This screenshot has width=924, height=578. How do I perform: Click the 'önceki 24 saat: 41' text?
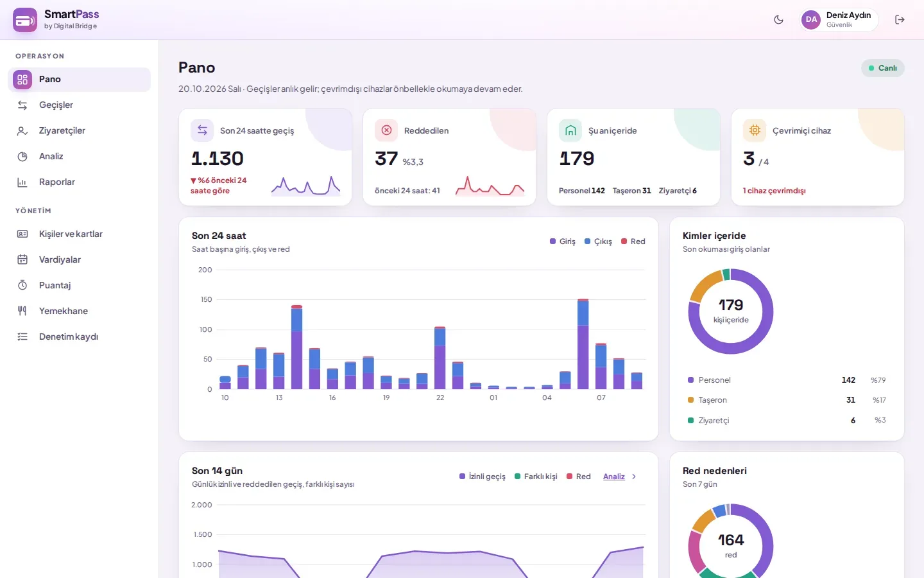click(407, 191)
